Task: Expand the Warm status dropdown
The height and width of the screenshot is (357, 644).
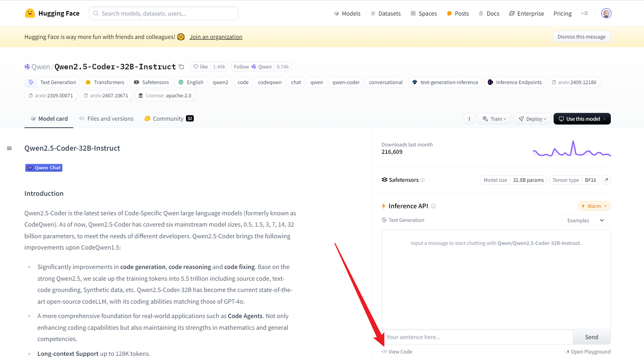Action: (x=594, y=206)
